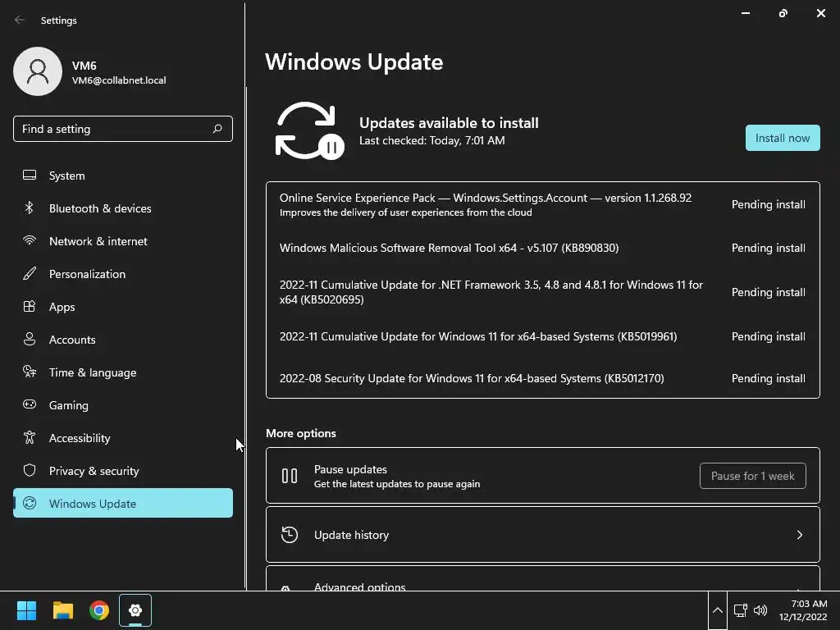840x630 pixels.
Task: Click Pause for 1 week button
Action: 752,476
